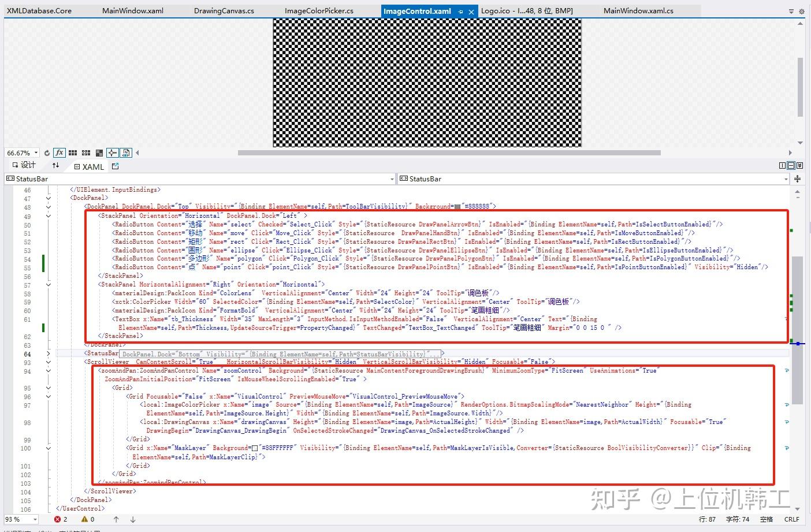Click the snap grid toggle icon
Image resolution: width=811 pixels, height=532 pixels.
(72, 152)
